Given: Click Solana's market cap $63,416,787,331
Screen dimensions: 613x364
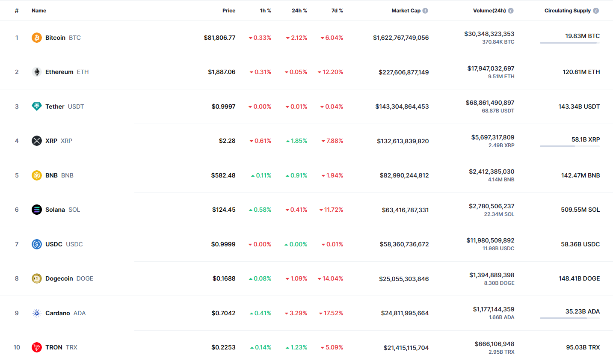Looking at the screenshot, I should click(406, 210).
